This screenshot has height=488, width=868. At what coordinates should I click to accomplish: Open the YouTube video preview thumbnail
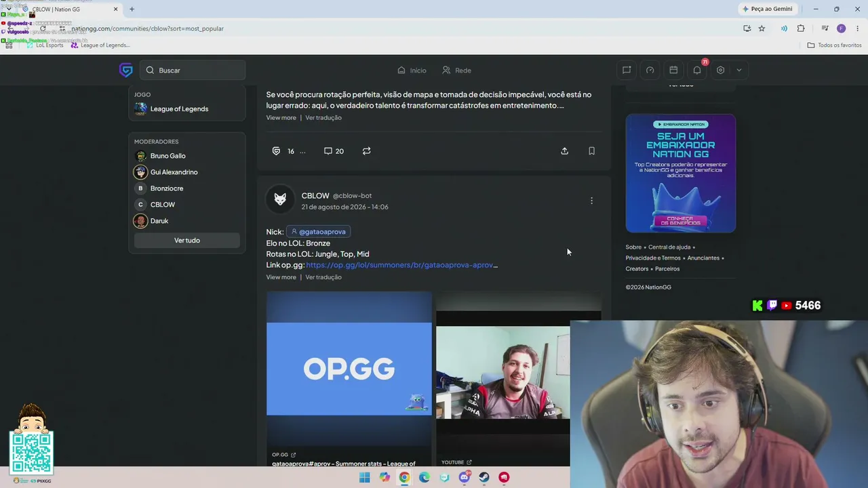(x=502, y=373)
